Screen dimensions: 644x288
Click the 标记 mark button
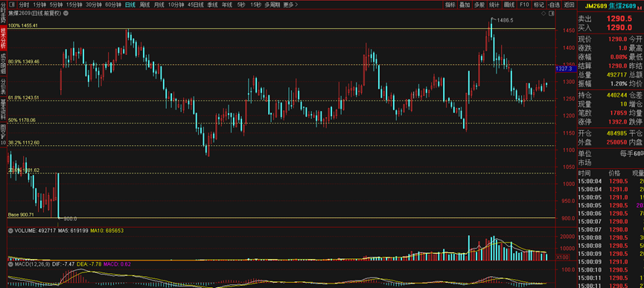(538, 5)
